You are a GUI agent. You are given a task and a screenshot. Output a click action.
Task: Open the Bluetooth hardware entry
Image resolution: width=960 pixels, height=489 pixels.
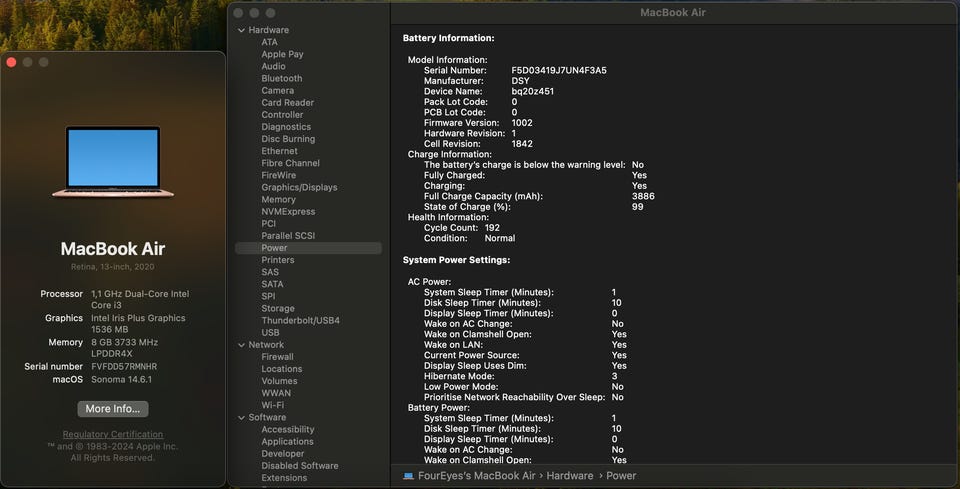point(281,78)
